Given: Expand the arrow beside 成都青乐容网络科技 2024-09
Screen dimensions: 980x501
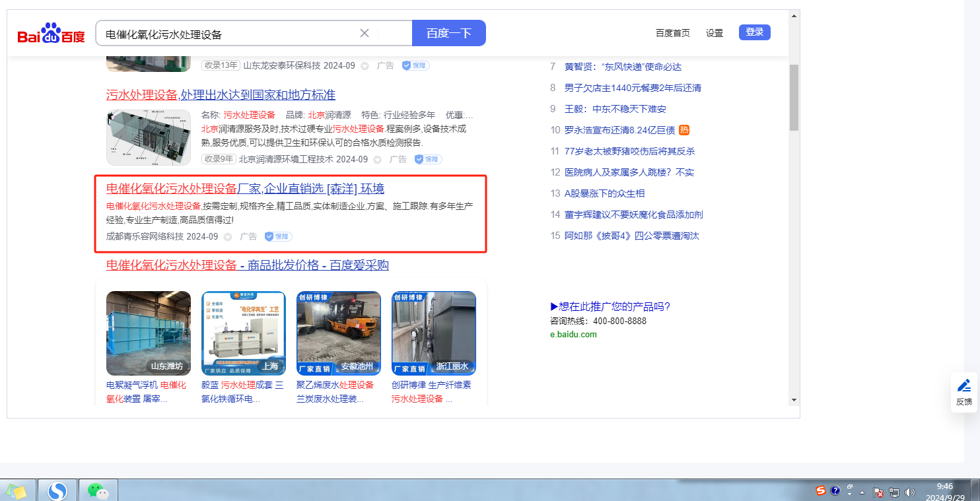Looking at the screenshot, I should pos(227,236).
